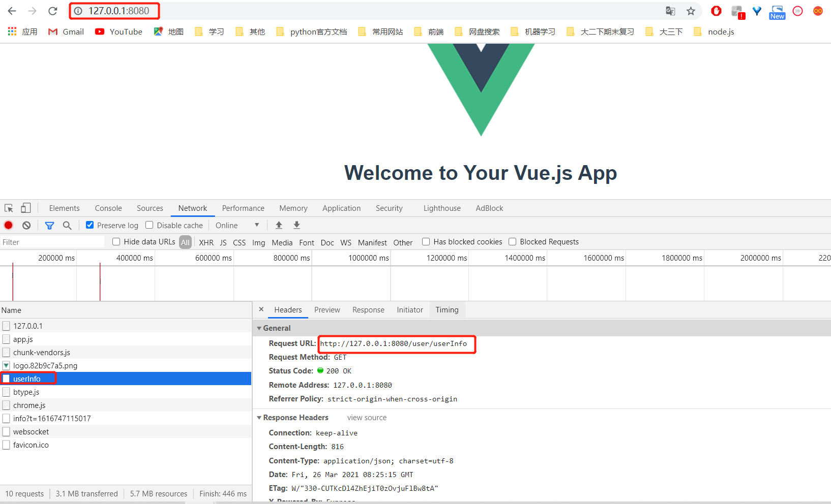This screenshot has width=831, height=504.
Task: Open the Apps grid bookmark icon
Action: (x=12, y=31)
